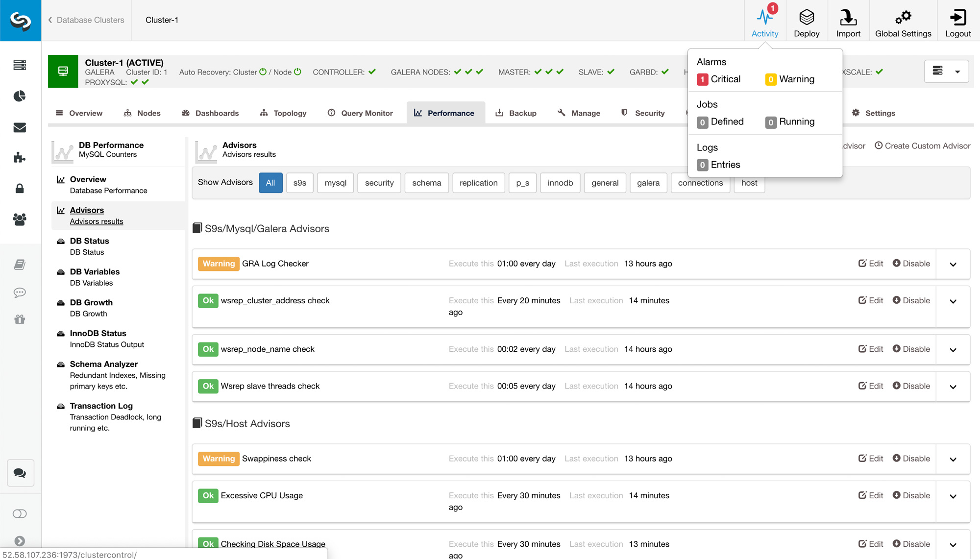Click the green Cluster-1 server icon

pos(63,71)
